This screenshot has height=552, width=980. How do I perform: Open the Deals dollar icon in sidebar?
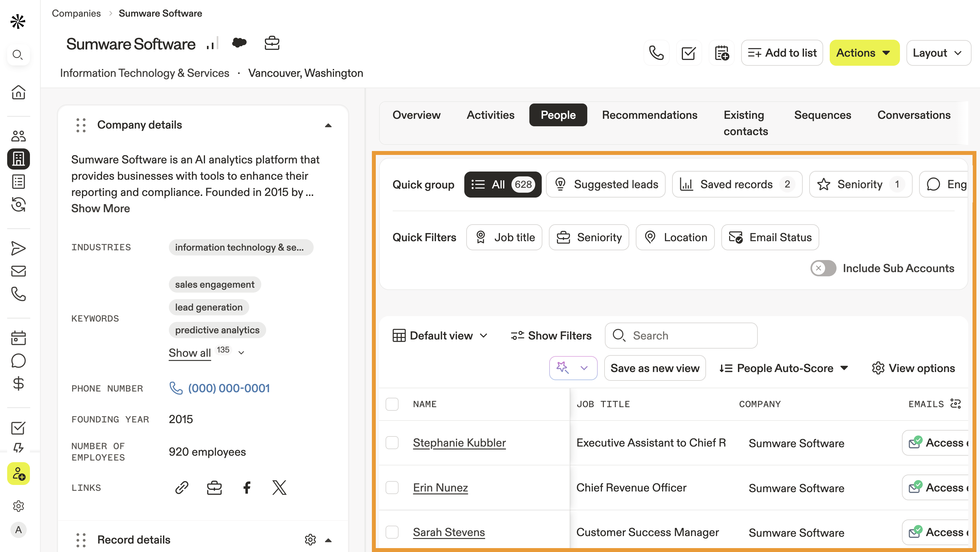tap(18, 383)
